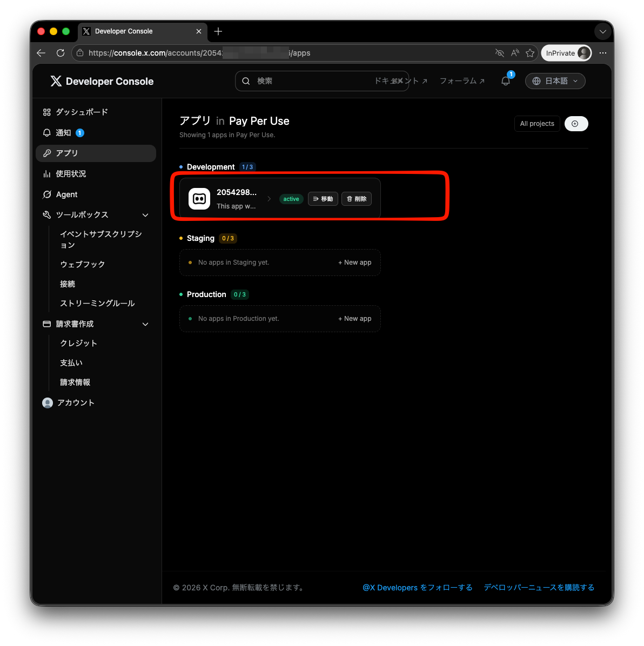Click New app in Staging section
Viewport: 644px width, 646px height.
(355, 263)
